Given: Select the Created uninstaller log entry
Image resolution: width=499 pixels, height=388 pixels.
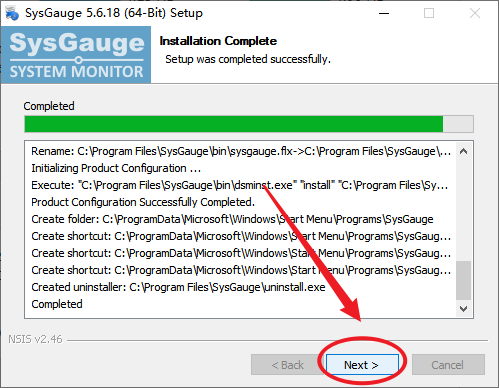Looking at the screenshot, I should [x=178, y=287].
